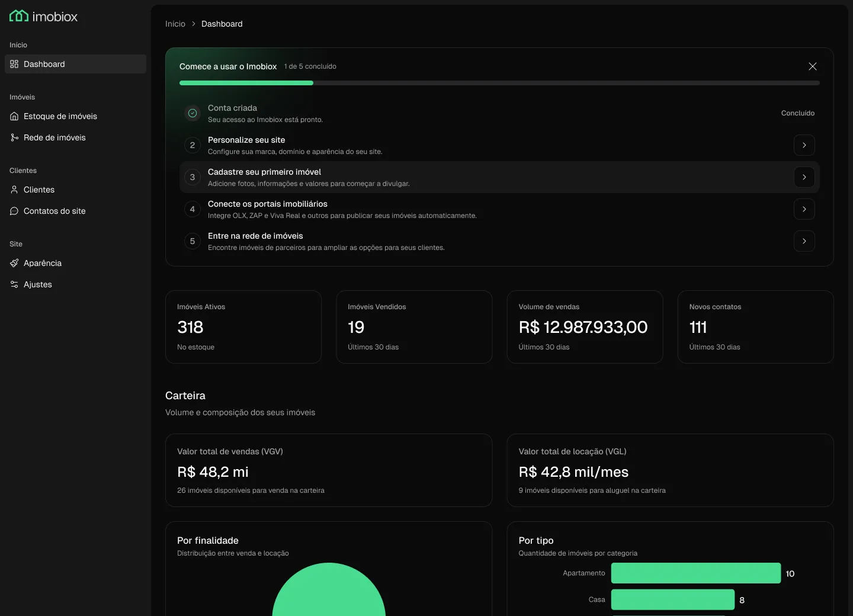
Task: Click the Casa green bar in chart
Action: pos(673,599)
